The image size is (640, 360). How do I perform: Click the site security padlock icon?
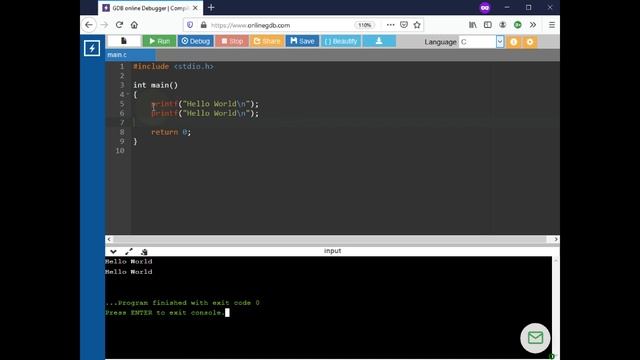[204, 25]
